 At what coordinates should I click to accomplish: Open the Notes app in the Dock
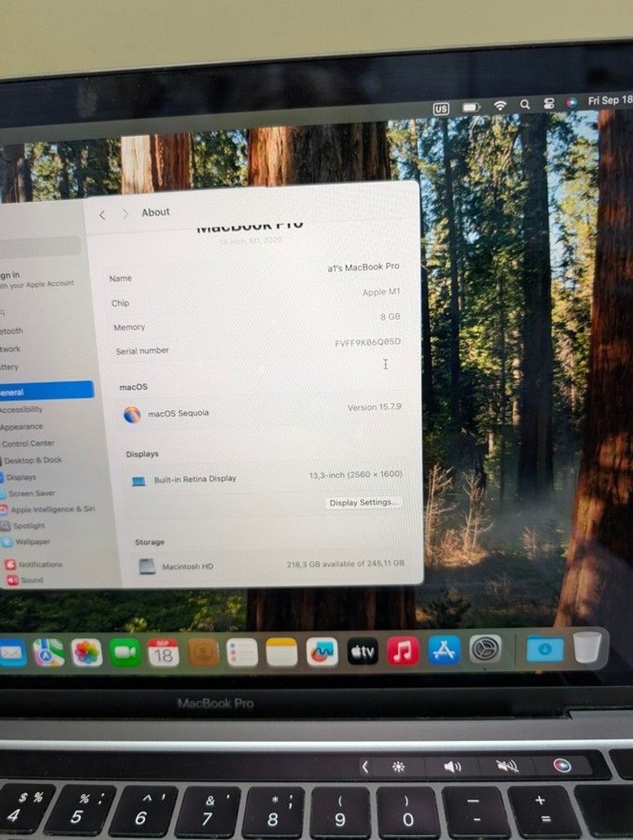point(282,652)
